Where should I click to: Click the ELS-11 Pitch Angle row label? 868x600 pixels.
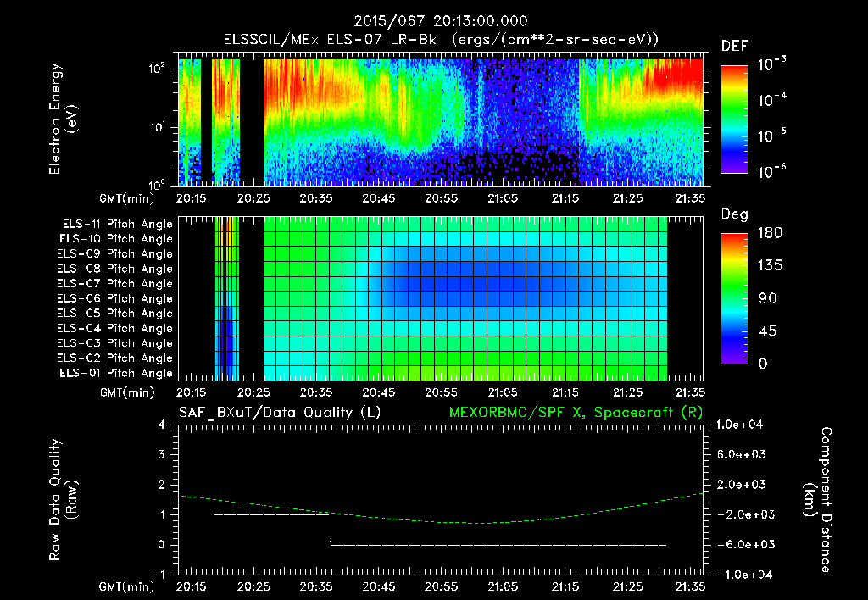click(x=117, y=225)
